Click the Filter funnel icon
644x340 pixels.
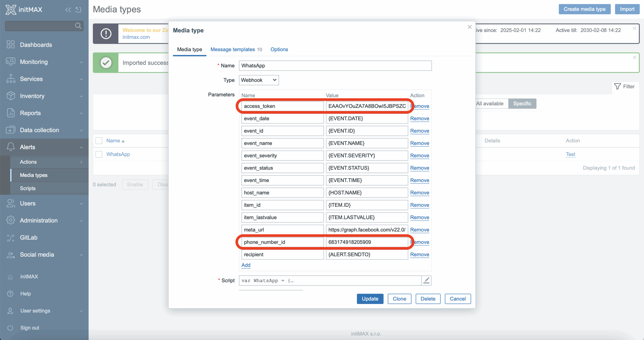tap(617, 86)
